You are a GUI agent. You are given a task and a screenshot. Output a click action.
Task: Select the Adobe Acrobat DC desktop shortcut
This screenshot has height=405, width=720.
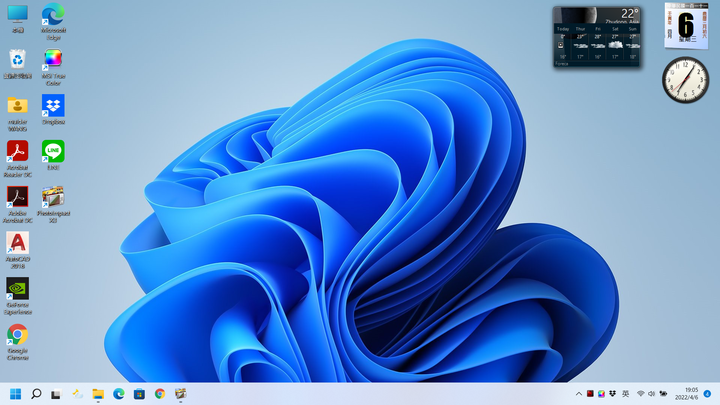[17, 205]
